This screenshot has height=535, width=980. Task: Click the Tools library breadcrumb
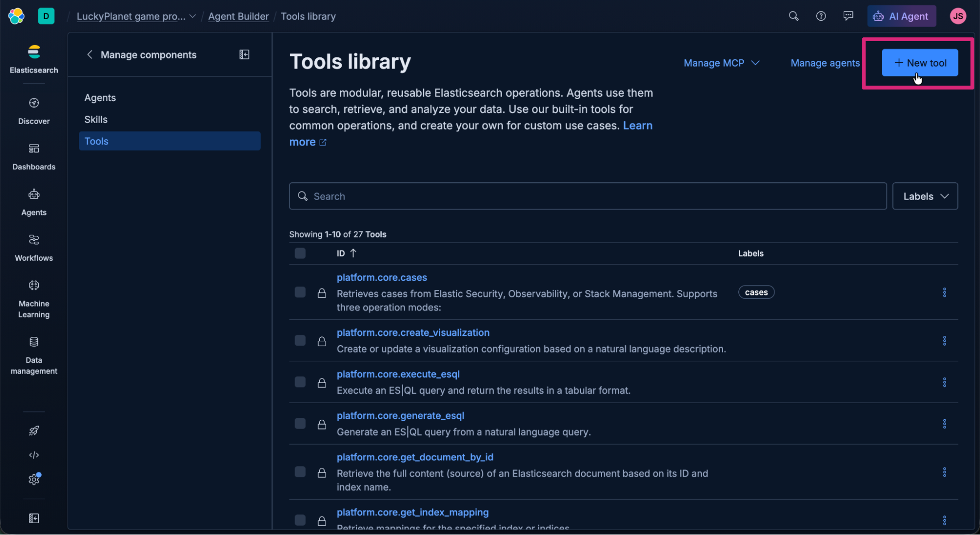(308, 16)
